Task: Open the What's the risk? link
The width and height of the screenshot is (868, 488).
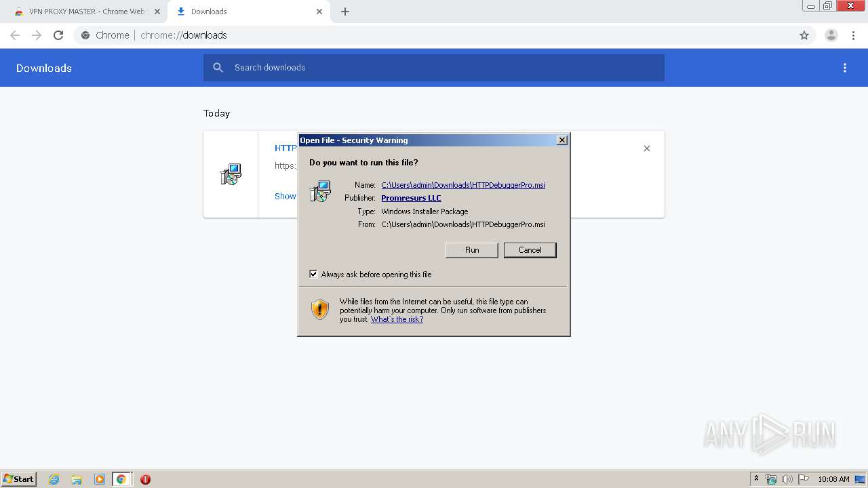Action: click(397, 319)
